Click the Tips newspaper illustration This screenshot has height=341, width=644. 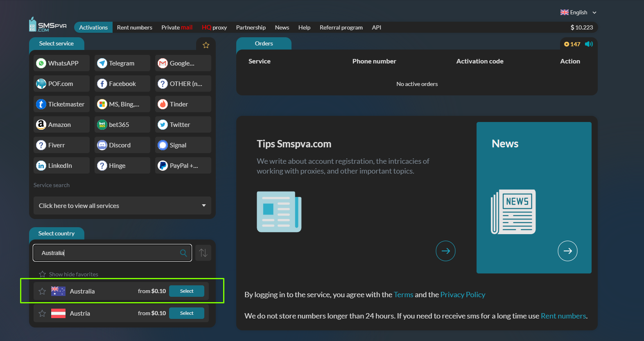(x=279, y=212)
